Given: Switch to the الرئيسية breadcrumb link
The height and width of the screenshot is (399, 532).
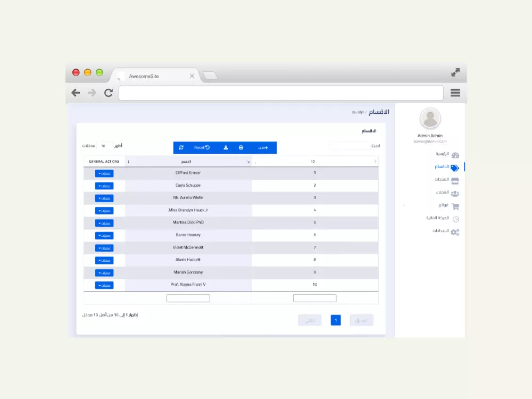Looking at the screenshot, I should 356,111.
